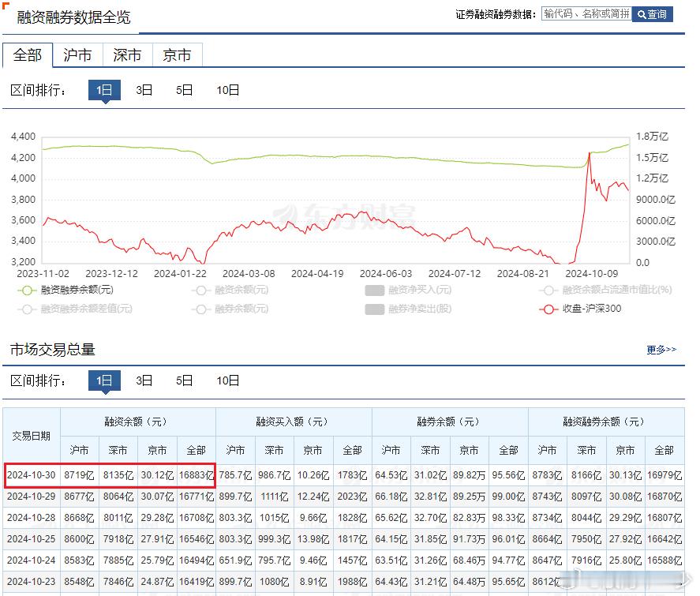Click the 8135亿 cell
Image resolution: width=700 pixels, height=596 pixels.
tap(118, 475)
